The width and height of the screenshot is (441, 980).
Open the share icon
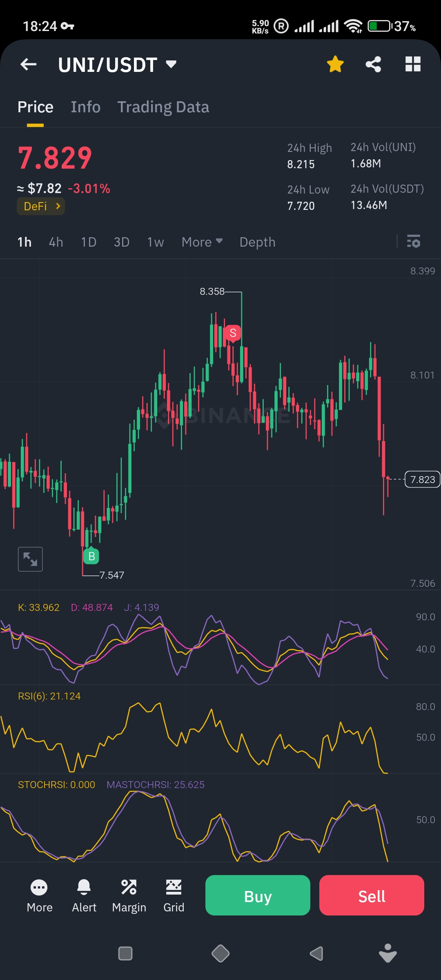tap(373, 64)
